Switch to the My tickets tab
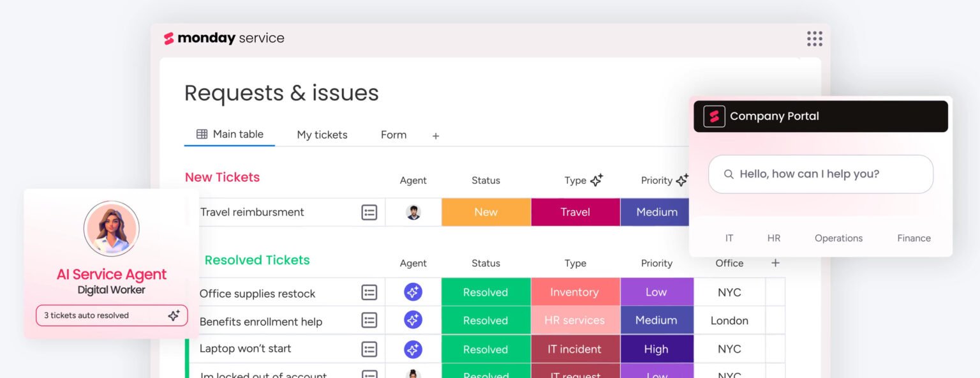Screen dimensions: 980x378 coord(322,135)
